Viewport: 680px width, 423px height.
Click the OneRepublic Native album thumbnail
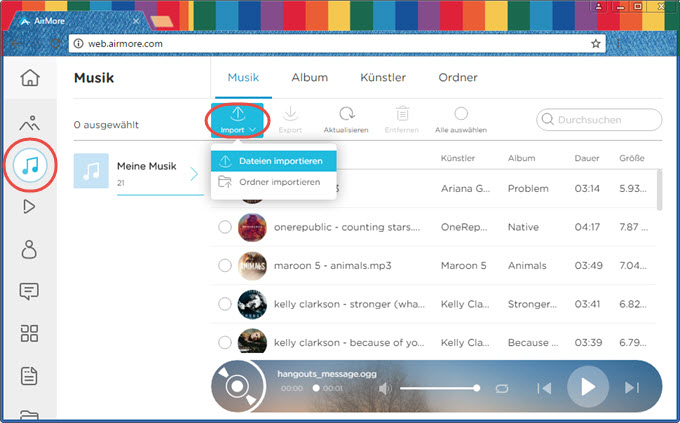click(x=252, y=227)
